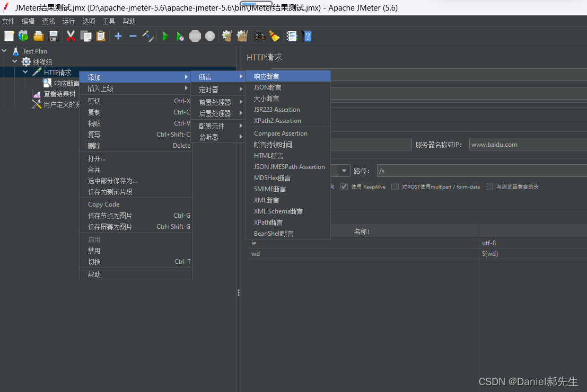Click the Reset search broom icon
587x392 pixels.
(x=274, y=36)
